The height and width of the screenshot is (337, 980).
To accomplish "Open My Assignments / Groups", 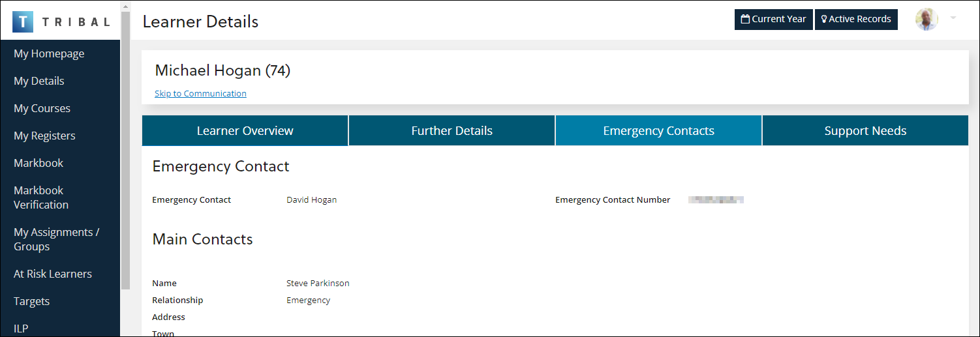I will 56,239.
